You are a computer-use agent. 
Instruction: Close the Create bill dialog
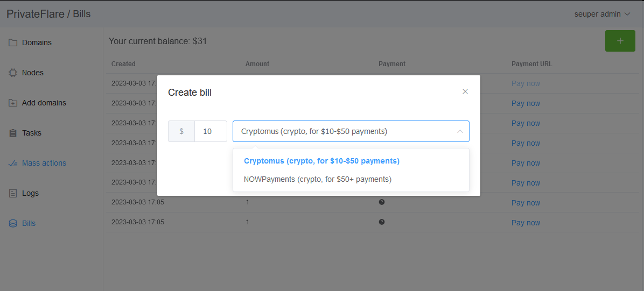point(465,91)
